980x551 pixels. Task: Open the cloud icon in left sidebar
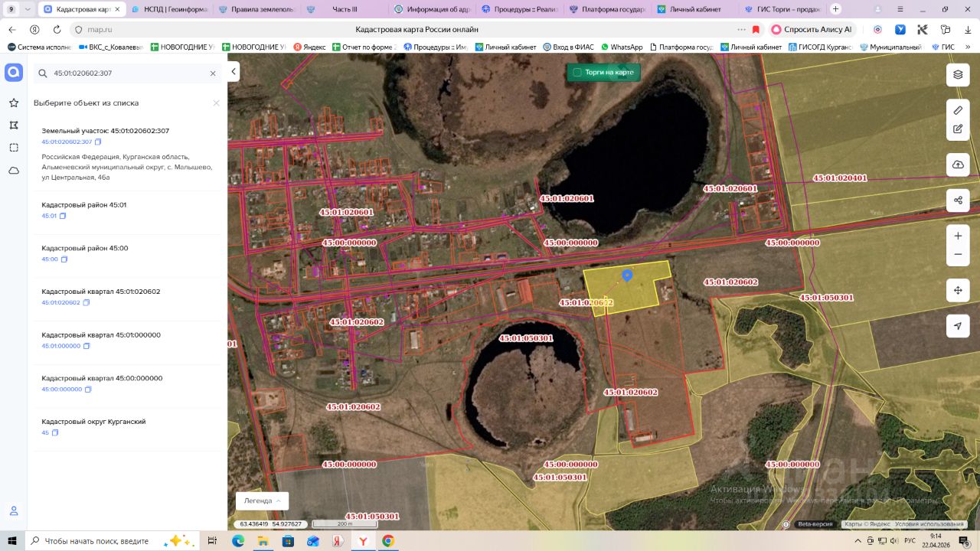[13, 171]
